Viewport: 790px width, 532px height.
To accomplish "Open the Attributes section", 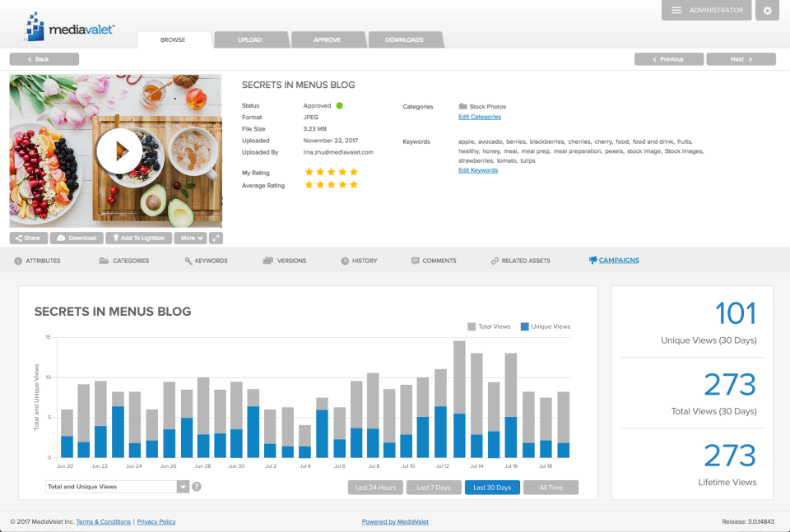I will (37, 261).
